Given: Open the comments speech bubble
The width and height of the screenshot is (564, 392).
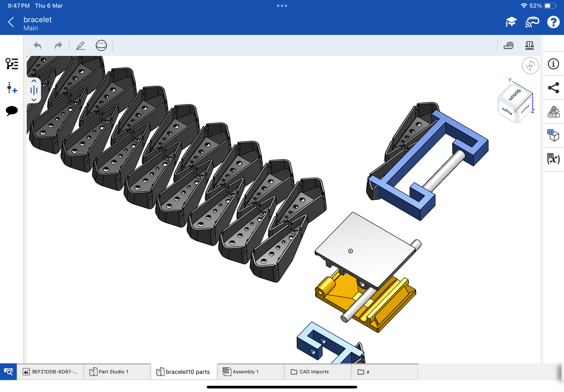Looking at the screenshot, I should coord(12,111).
